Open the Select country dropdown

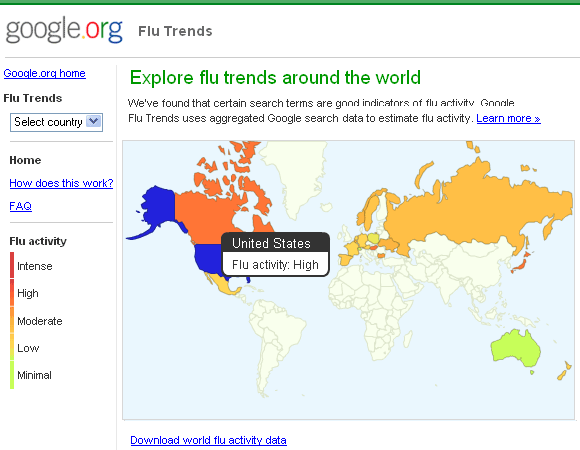pyautogui.click(x=56, y=122)
